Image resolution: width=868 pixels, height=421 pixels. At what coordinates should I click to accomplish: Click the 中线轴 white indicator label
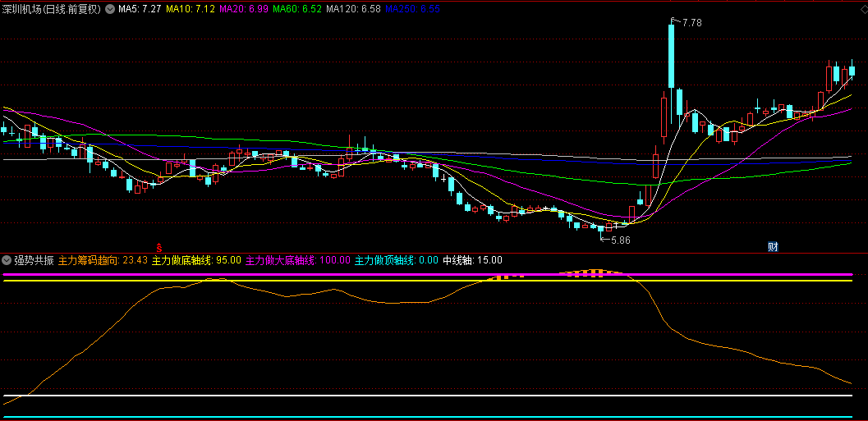pyautogui.click(x=472, y=260)
